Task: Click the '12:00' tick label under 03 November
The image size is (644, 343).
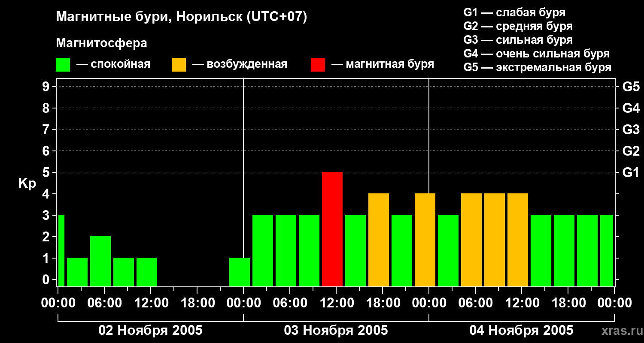Action: coord(336,303)
